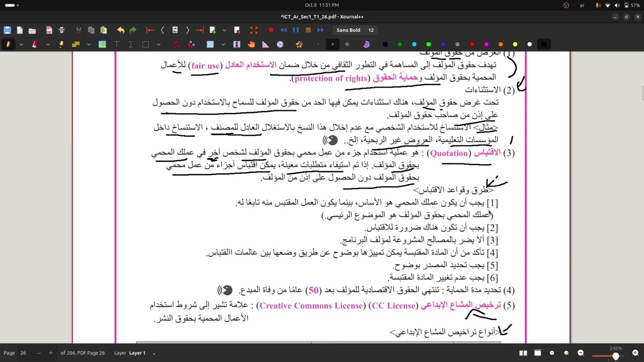Open the clock showing Oct 8 11:51 PM
This screenshot has width=644, height=362.
tap(322, 5)
